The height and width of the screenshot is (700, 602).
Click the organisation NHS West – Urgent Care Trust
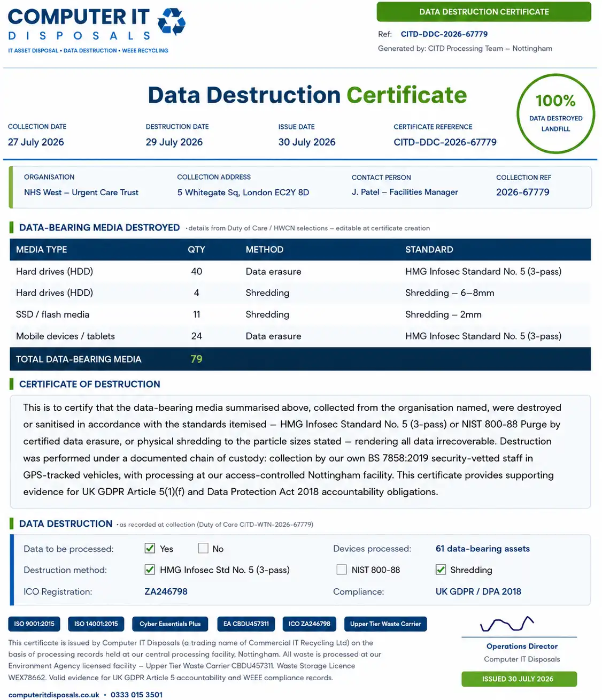pos(81,193)
